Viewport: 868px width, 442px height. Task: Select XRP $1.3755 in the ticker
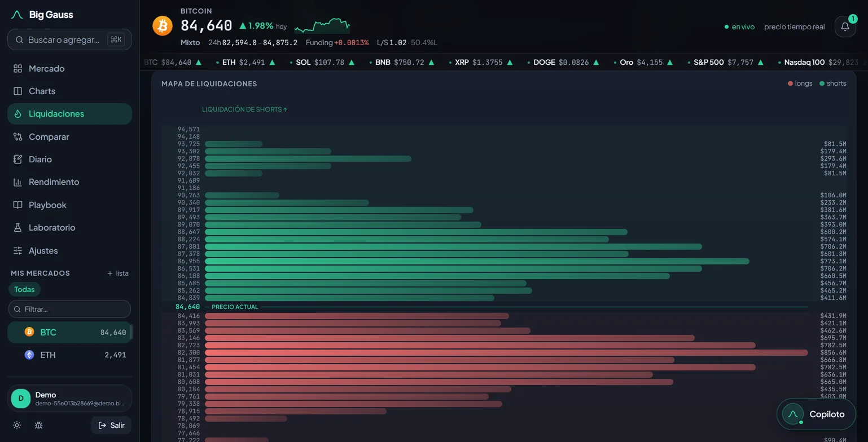pyautogui.click(x=482, y=62)
